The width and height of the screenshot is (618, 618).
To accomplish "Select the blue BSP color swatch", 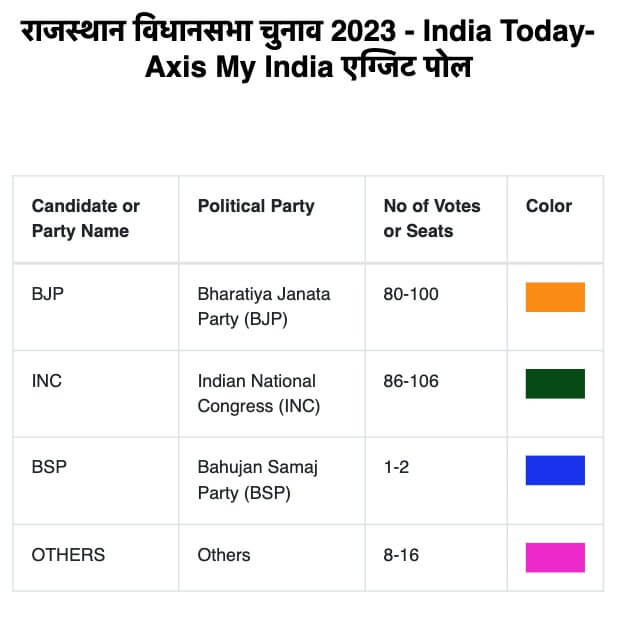I will pyautogui.click(x=555, y=470).
